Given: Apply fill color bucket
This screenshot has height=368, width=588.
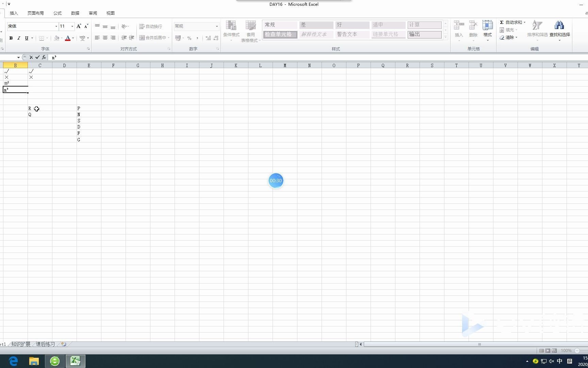Looking at the screenshot, I should (56, 38).
